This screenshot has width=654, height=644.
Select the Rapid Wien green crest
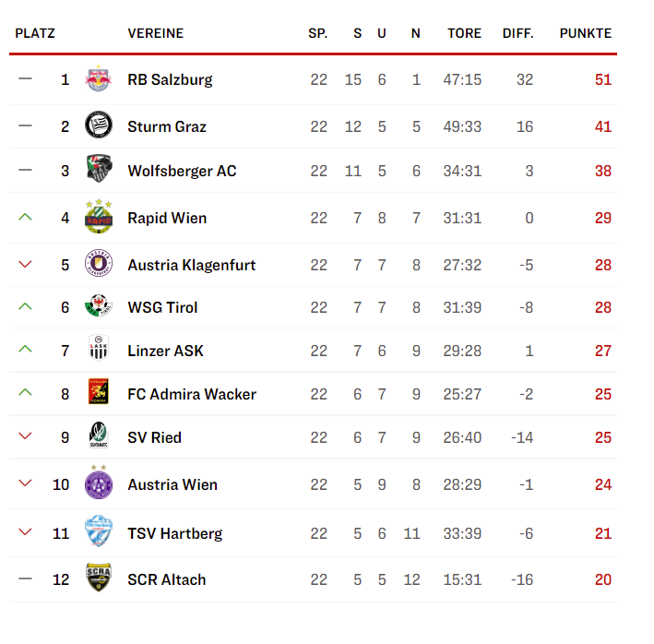[99, 216]
